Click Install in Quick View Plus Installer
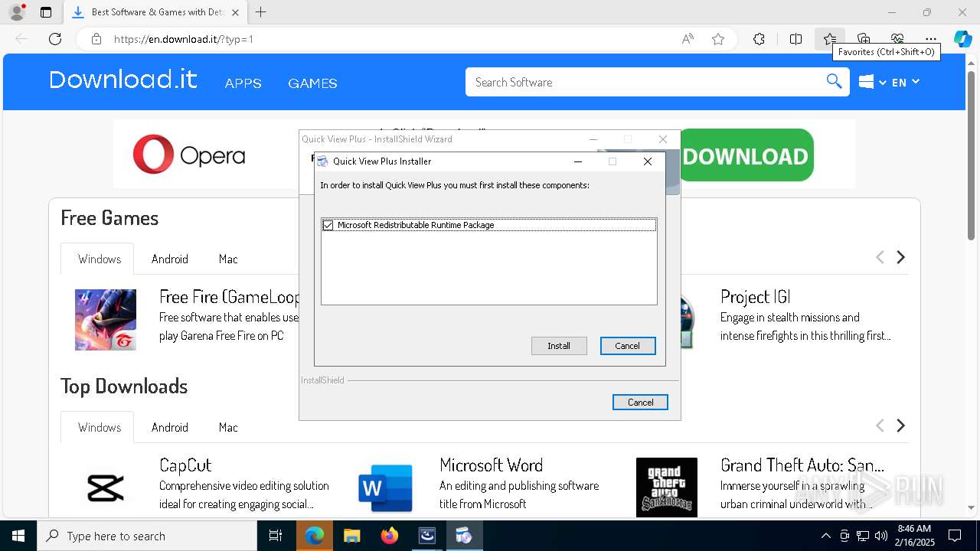This screenshot has height=551, width=980. pyautogui.click(x=559, y=346)
